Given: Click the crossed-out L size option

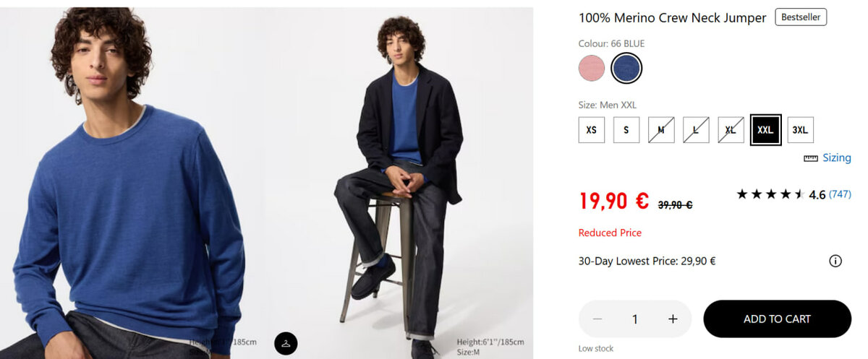Looking at the screenshot, I should point(696,130).
